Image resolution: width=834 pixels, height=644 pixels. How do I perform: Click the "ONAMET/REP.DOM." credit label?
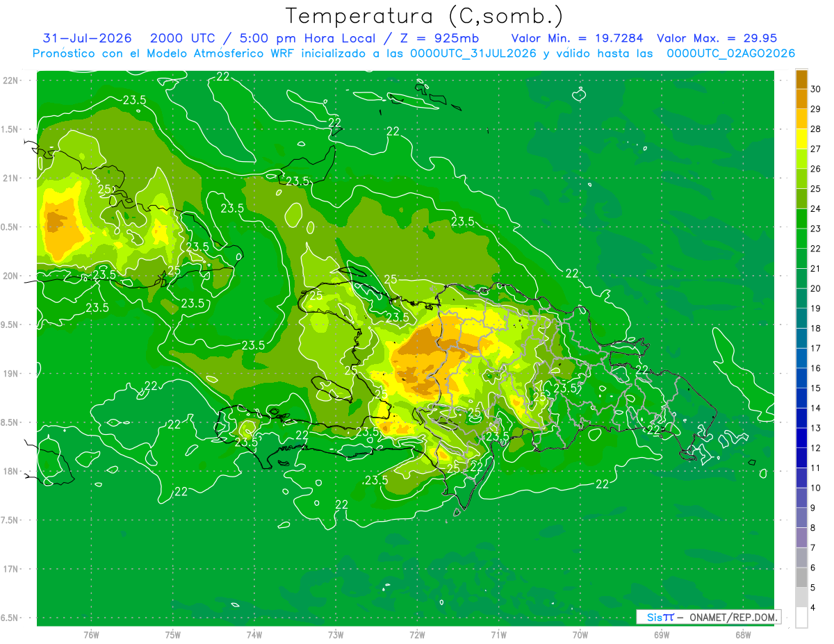[735, 617]
